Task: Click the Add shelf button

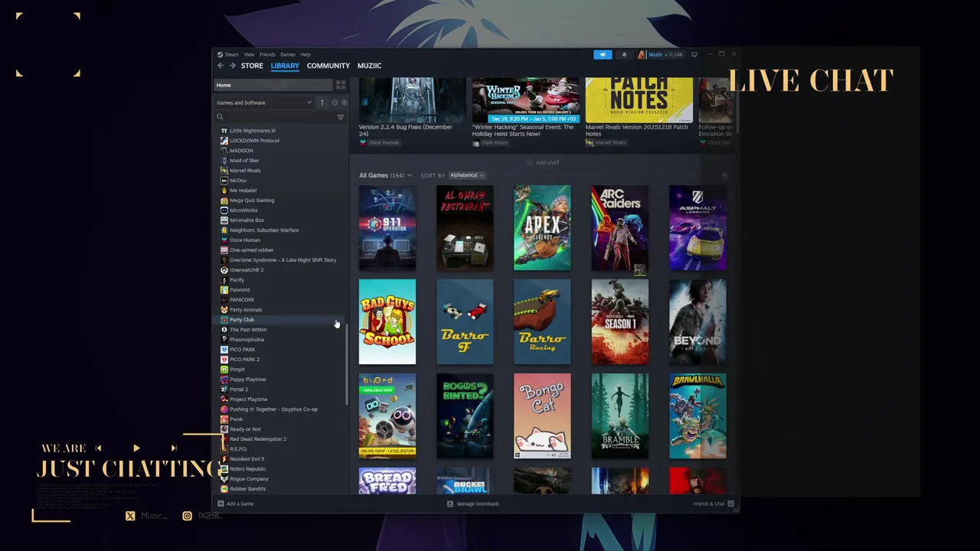Action: (543, 162)
